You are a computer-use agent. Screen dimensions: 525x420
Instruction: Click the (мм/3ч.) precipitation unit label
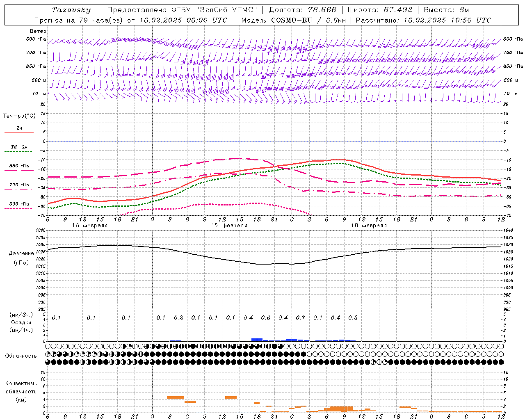click(21, 315)
